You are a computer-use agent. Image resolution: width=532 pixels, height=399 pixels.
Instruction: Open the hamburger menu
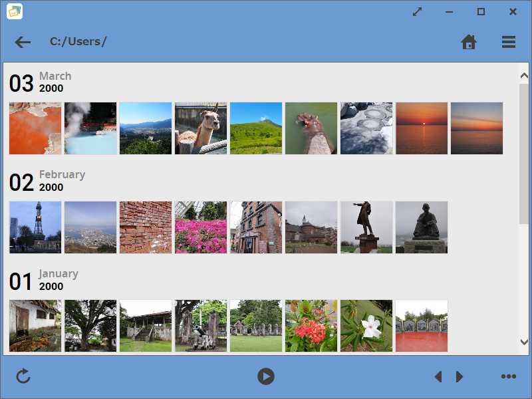(x=509, y=42)
